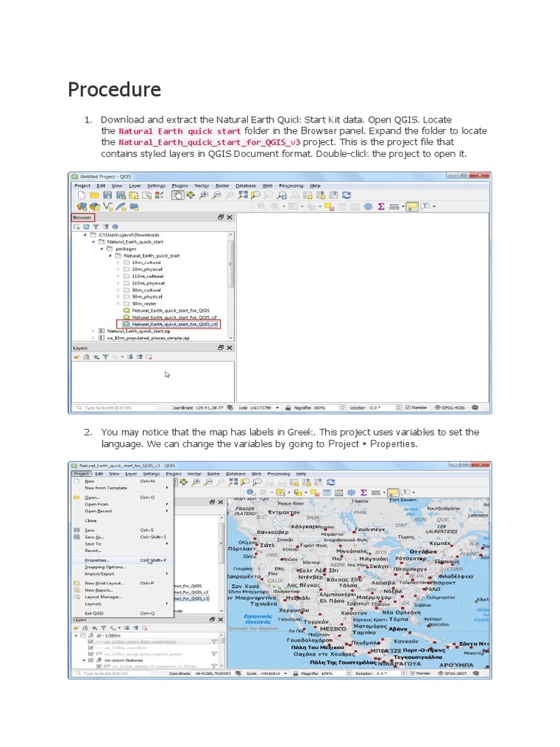This screenshot has width=560, height=747.
Task: Toggle z0 - 1:592m group checkbox
Action: click(83, 635)
